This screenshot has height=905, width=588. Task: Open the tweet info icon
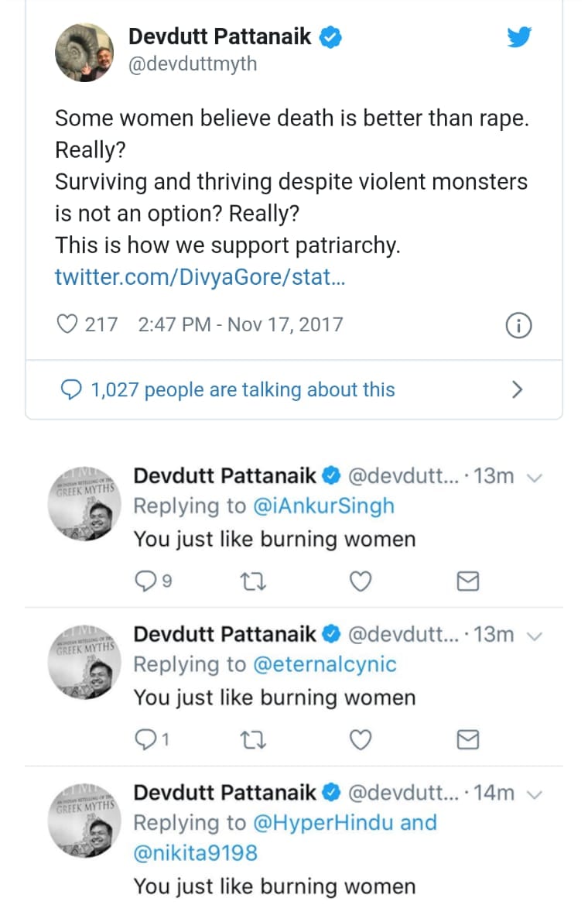tap(518, 326)
